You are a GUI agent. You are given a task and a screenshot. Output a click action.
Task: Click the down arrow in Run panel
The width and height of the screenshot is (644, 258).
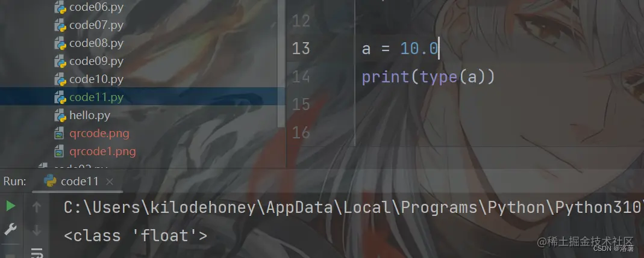click(x=37, y=230)
